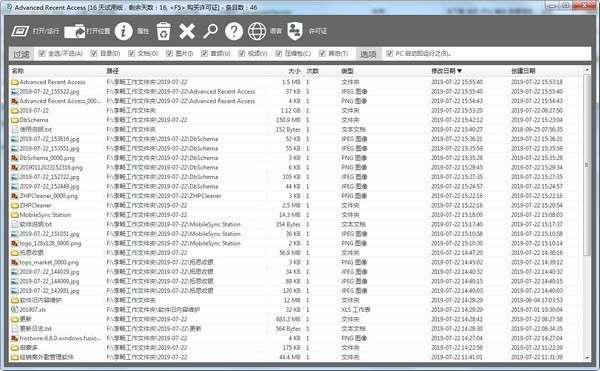This screenshot has height=371, width=600.
Task: Click PNG icon of DbSchema_0000.png row
Action: pos(15,158)
